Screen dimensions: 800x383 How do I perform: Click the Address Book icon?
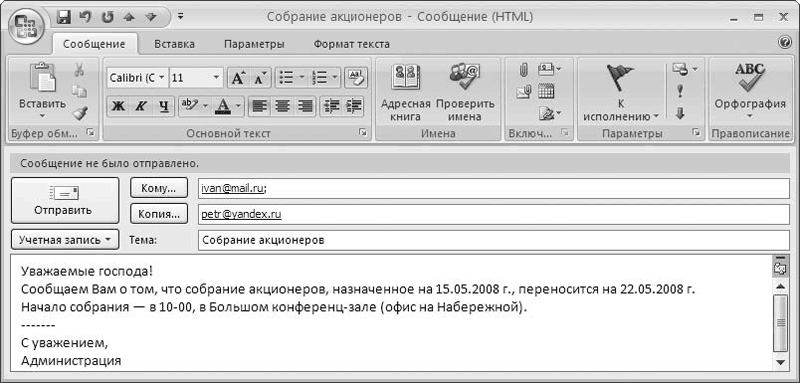[406, 78]
